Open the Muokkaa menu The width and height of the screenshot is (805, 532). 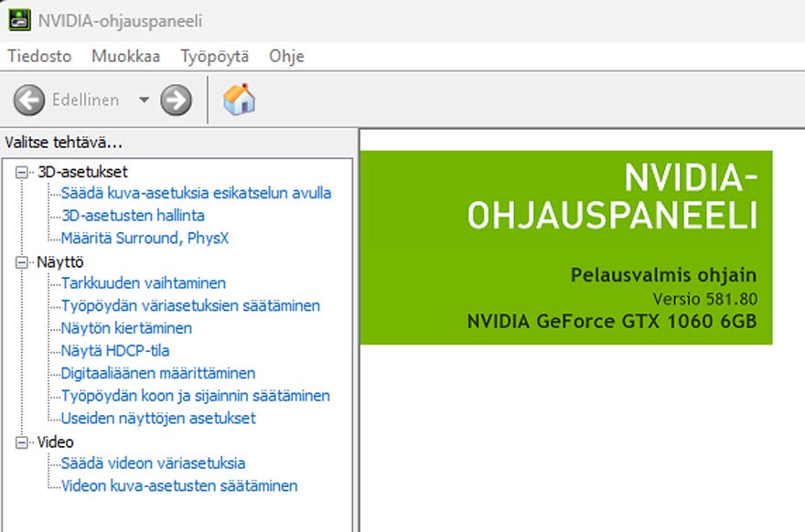pos(126,56)
